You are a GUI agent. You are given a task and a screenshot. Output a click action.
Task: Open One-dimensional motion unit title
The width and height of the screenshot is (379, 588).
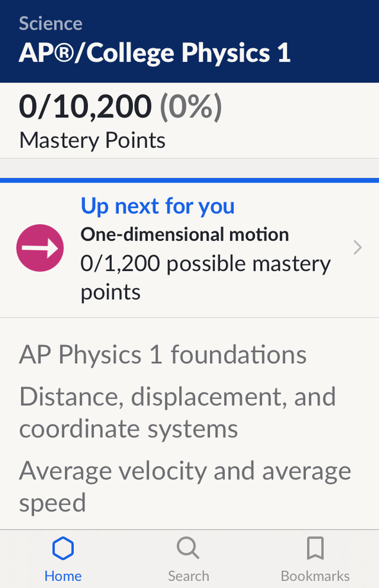[185, 235]
